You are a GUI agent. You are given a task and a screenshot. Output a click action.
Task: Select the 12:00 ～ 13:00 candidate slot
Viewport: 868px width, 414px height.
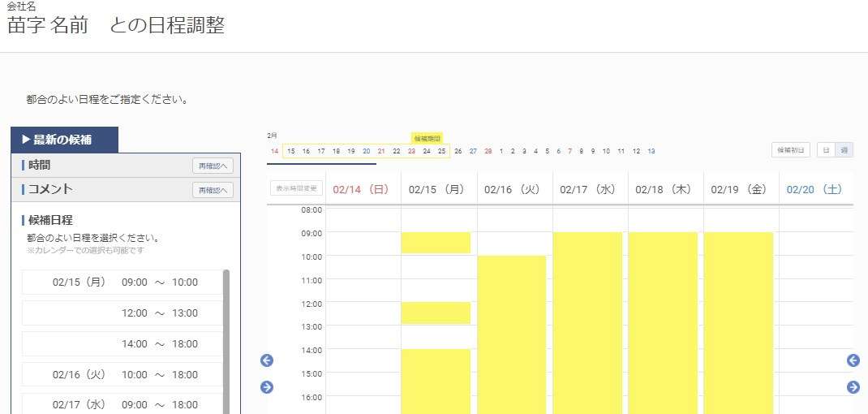[122, 313]
